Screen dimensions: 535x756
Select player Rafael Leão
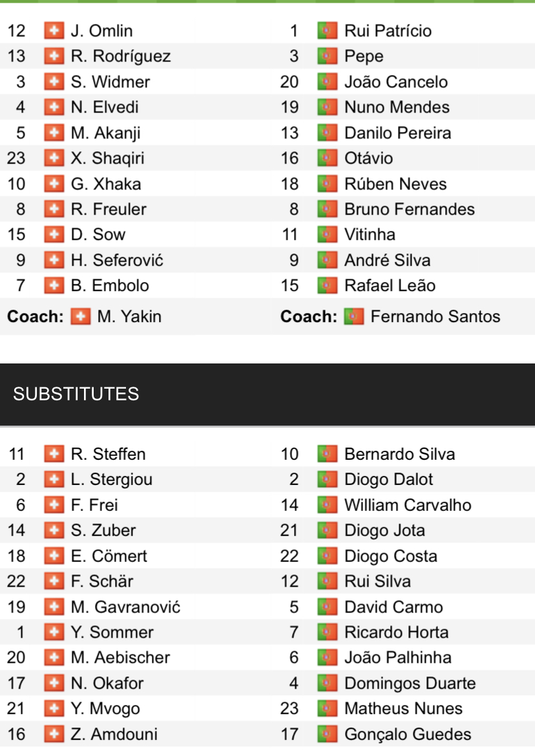pyautogui.click(x=390, y=285)
